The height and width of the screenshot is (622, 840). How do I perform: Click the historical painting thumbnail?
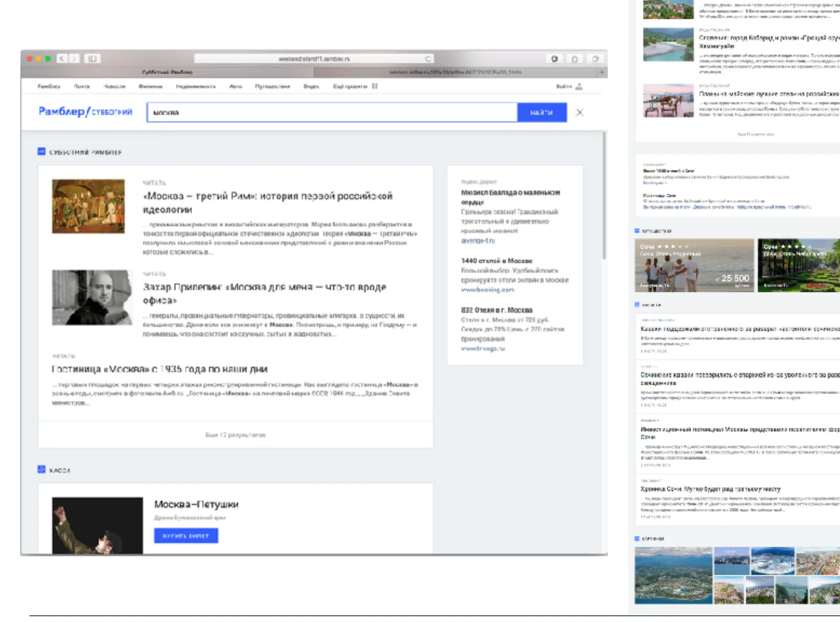(88, 206)
